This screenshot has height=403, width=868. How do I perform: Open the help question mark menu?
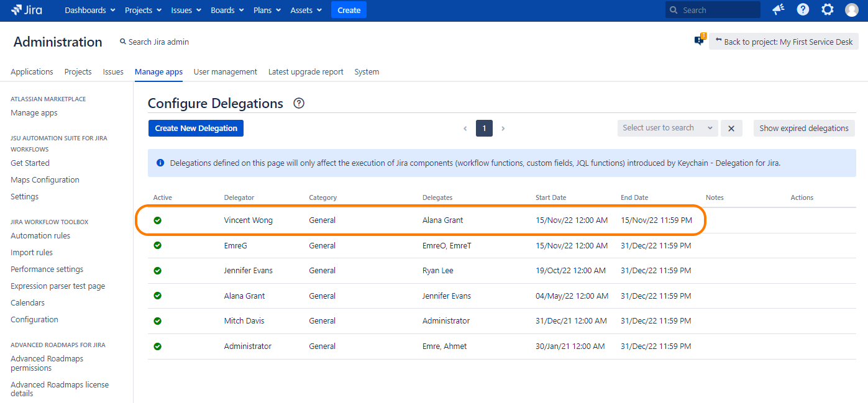click(x=803, y=10)
